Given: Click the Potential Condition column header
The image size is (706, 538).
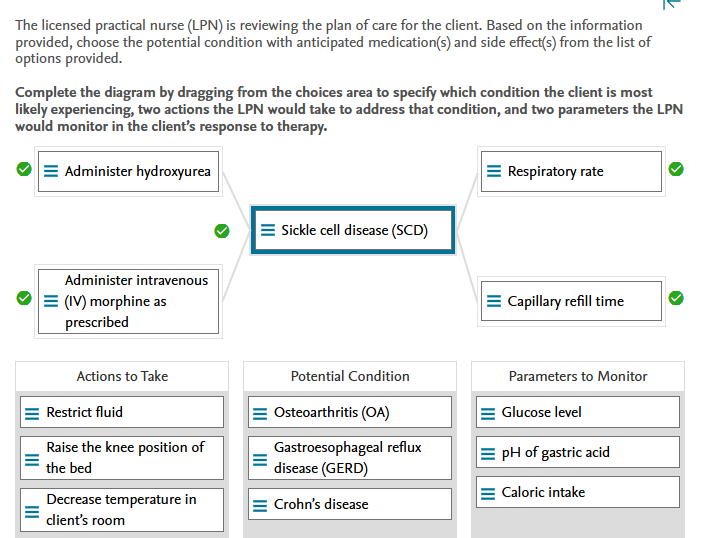Looking at the screenshot, I should tap(350, 377).
